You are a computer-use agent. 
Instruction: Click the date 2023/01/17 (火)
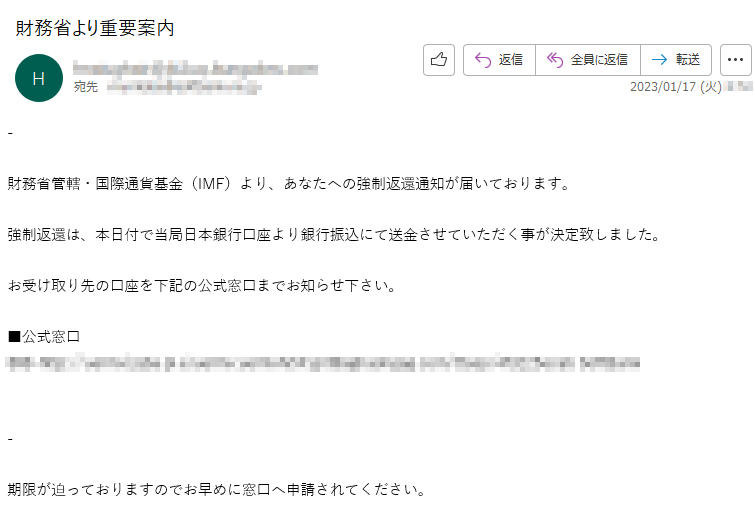(x=676, y=87)
